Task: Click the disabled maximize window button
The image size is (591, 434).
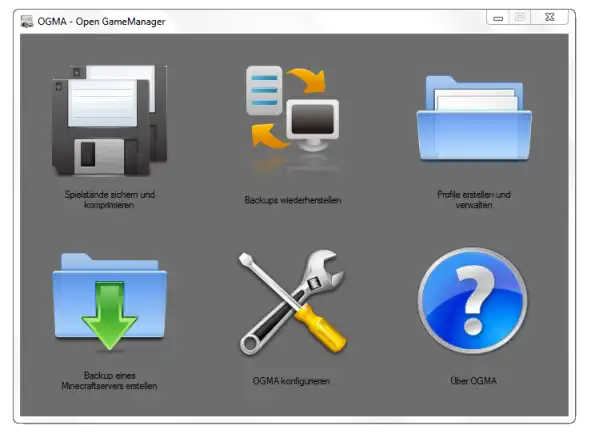Action: [520, 18]
